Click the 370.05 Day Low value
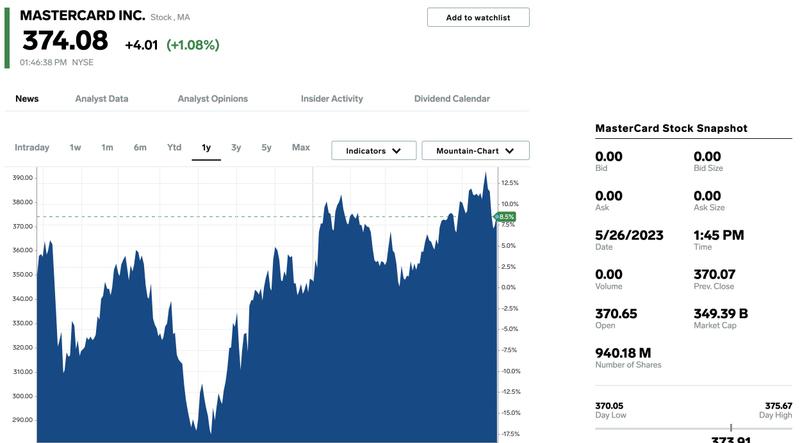 tap(609, 406)
